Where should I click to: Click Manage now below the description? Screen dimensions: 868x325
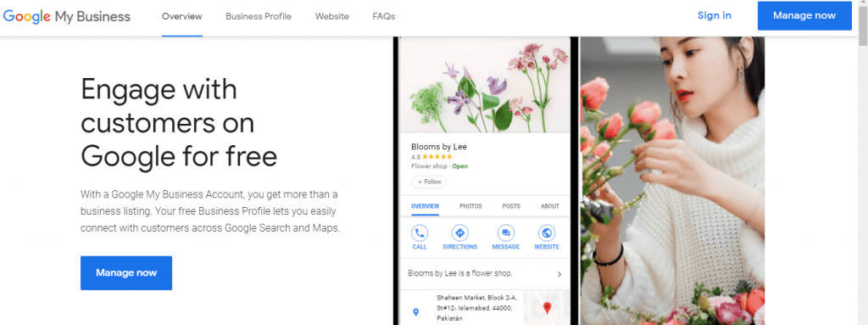point(126,273)
